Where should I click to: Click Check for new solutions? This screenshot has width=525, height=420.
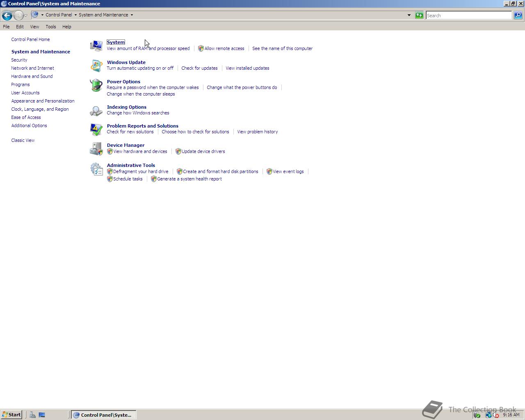(x=130, y=132)
